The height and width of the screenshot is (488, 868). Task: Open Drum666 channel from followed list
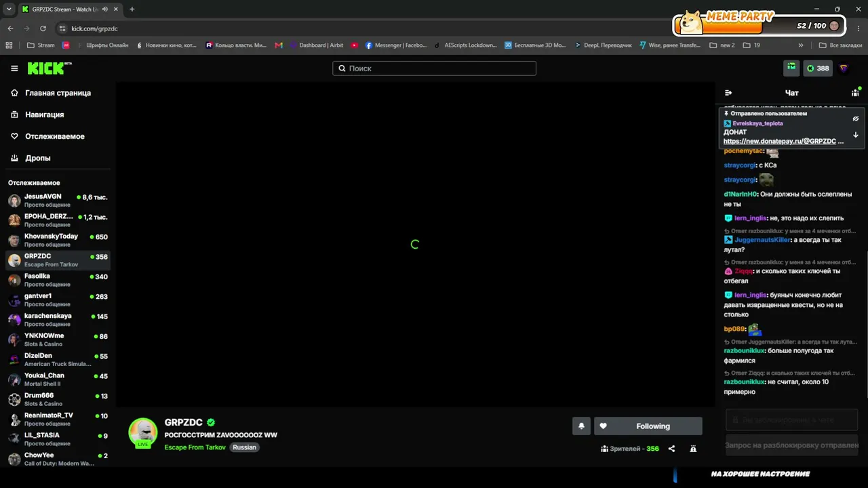click(58, 399)
